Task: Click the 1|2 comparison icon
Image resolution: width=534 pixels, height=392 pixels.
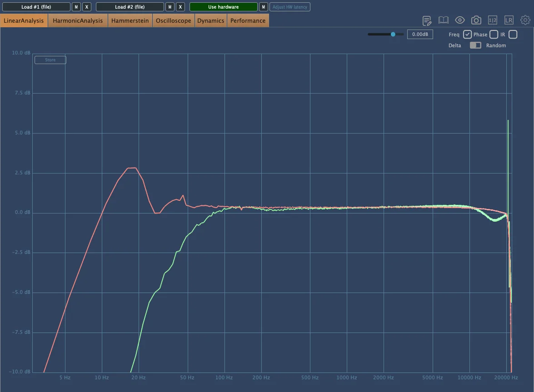Action: coord(493,20)
